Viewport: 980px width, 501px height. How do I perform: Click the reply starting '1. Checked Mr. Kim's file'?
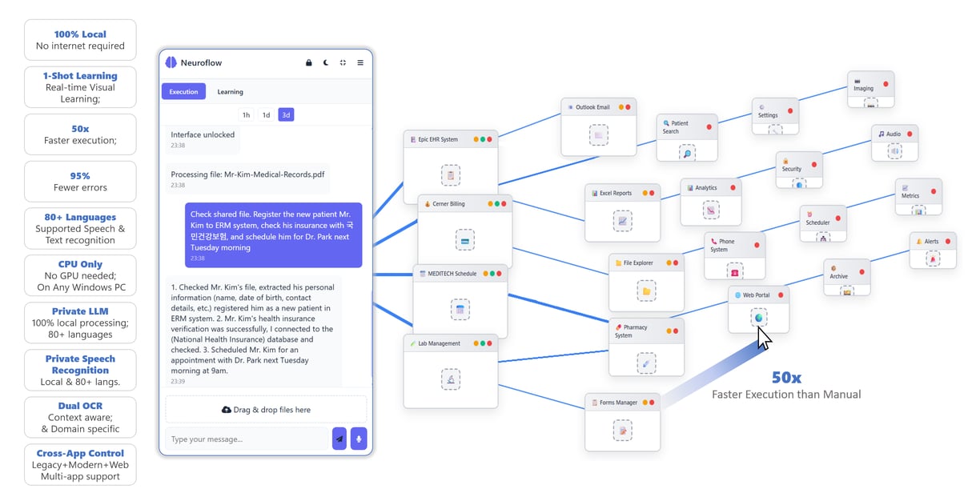click(254, 333)
